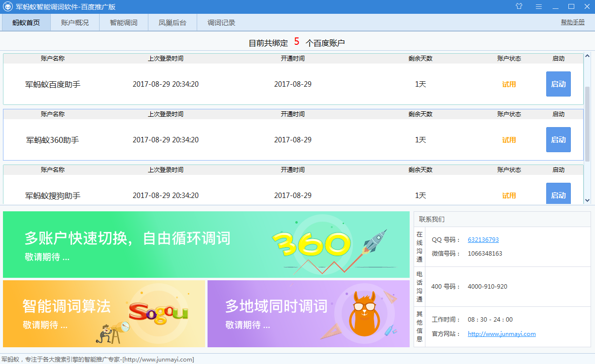This screenshot has width=595, height=364.
Task: Click the 2017-08-29 开通时间 of 军蚂蚁360助手
Action: click(293, 140)
